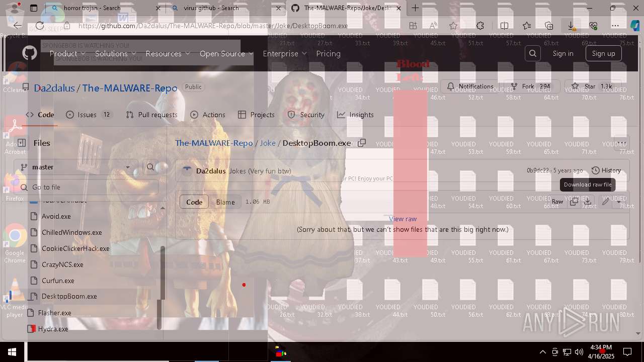Open more edit options caret
Screen dimensions: 644x362
(x=619, y=201)
